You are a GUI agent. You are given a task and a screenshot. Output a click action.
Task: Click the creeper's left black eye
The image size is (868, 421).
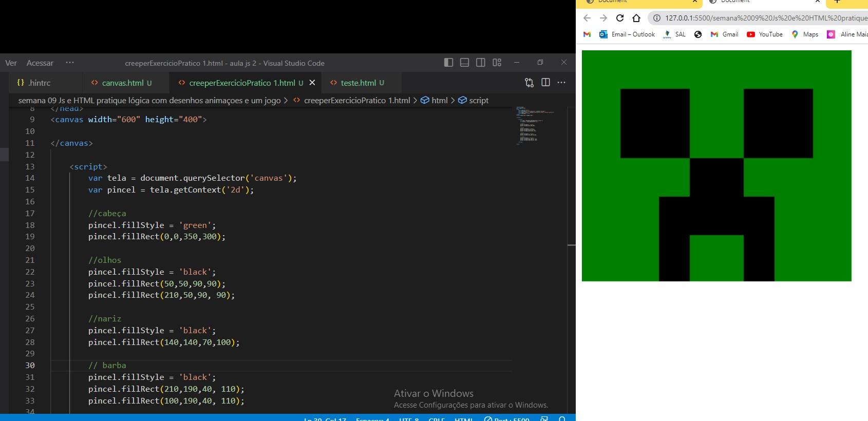click(x=655, y=123)
